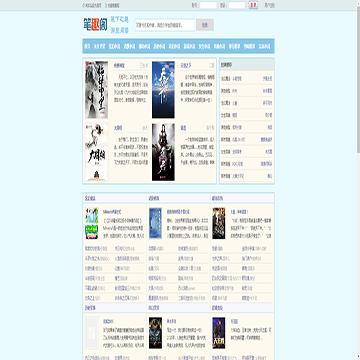Open the dark warrior book cover thumbnail
Image resolution: width=360 pixels, height=360 pixels.
pyautogui.click(x=163, y=152)
